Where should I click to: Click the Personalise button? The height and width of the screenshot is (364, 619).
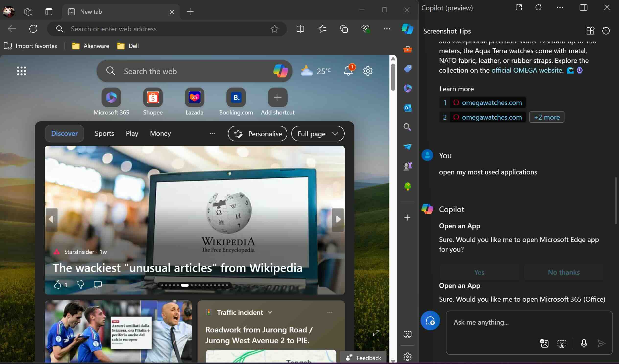257,134
